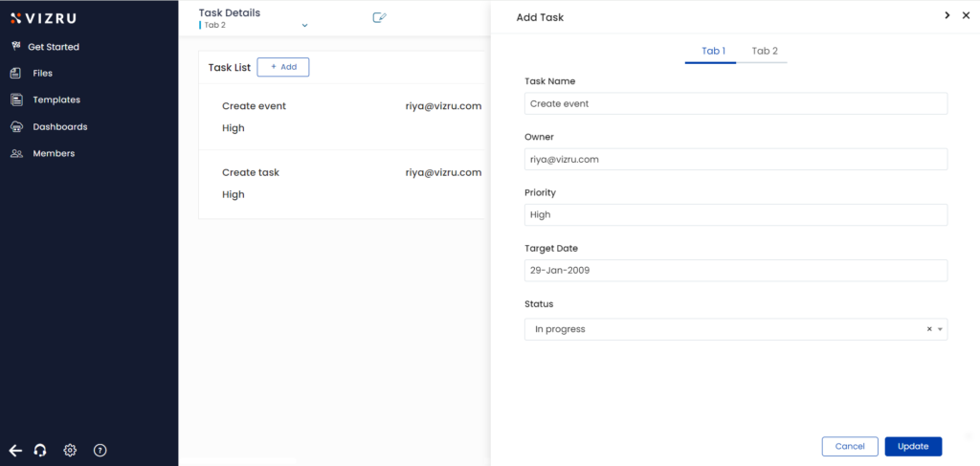Switch to Tab 2 in Add Task
Screen dimensions: 980x466
click(x=765, y=51)
